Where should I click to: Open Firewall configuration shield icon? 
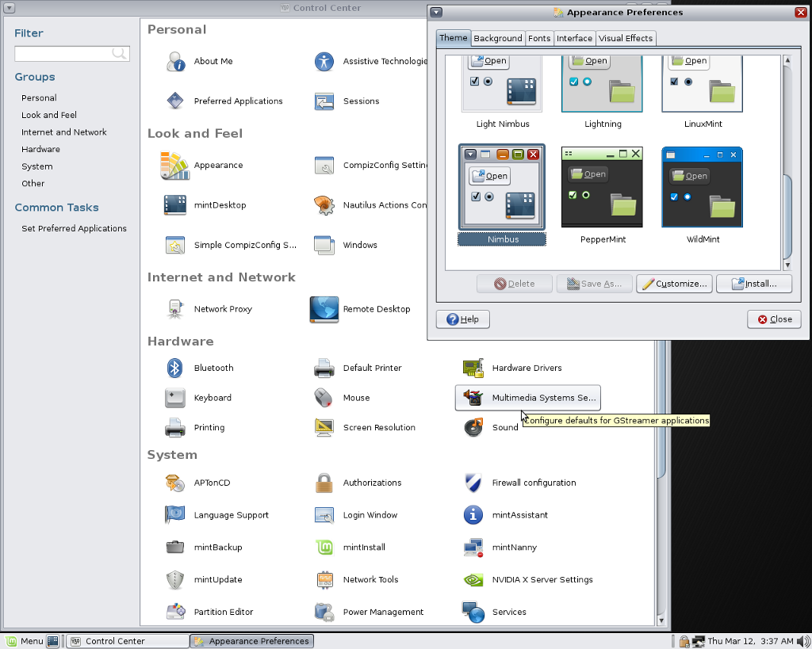tap(473, 483)
